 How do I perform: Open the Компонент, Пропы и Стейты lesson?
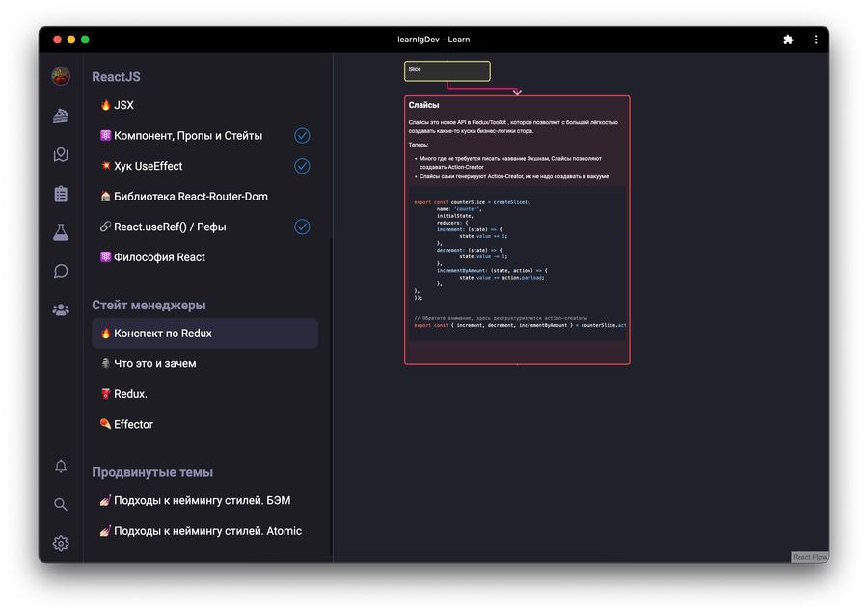pos(204,136)
